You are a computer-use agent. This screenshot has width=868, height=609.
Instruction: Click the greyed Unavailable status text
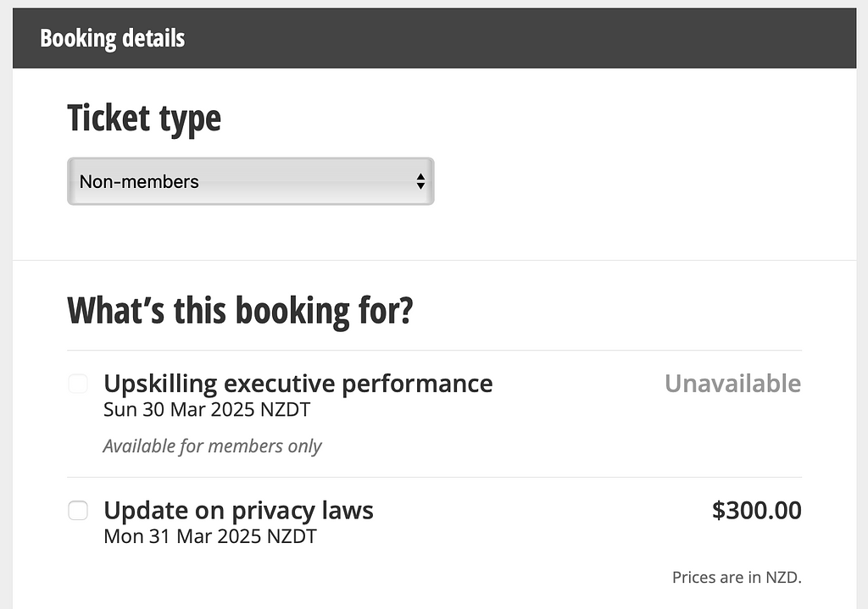(733, 384)
